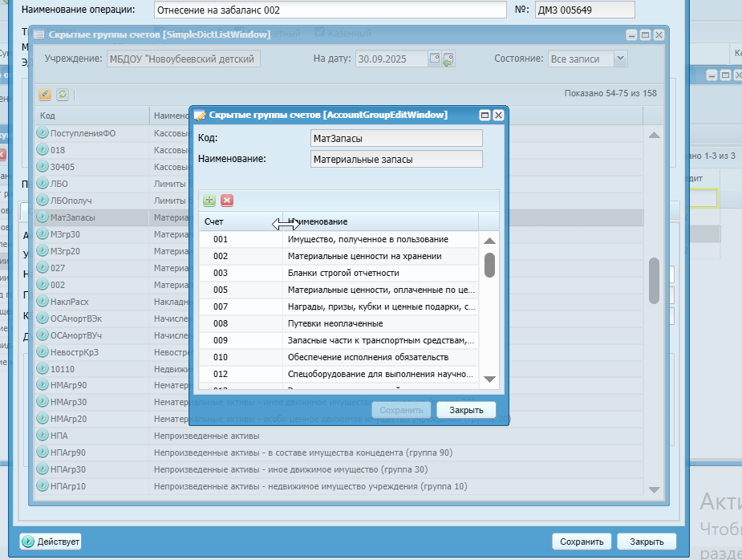
Task: Click the accounts table vertical scrollbar thumb
Action: 490,265
